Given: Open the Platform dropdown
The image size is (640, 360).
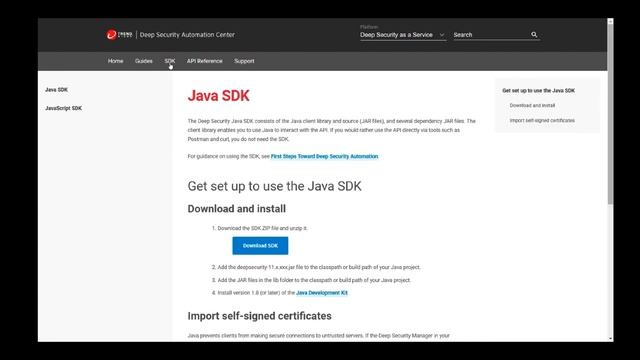Looking at the screenshot, I should click(402, 35).
